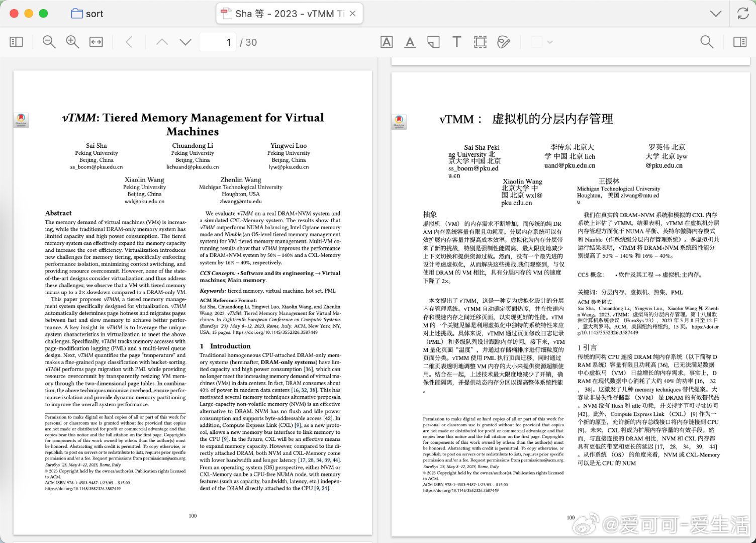This screenshot has width=756, height=543.
Task: Click the vTMM paper title on left page
Action: [x=193, y=124]
